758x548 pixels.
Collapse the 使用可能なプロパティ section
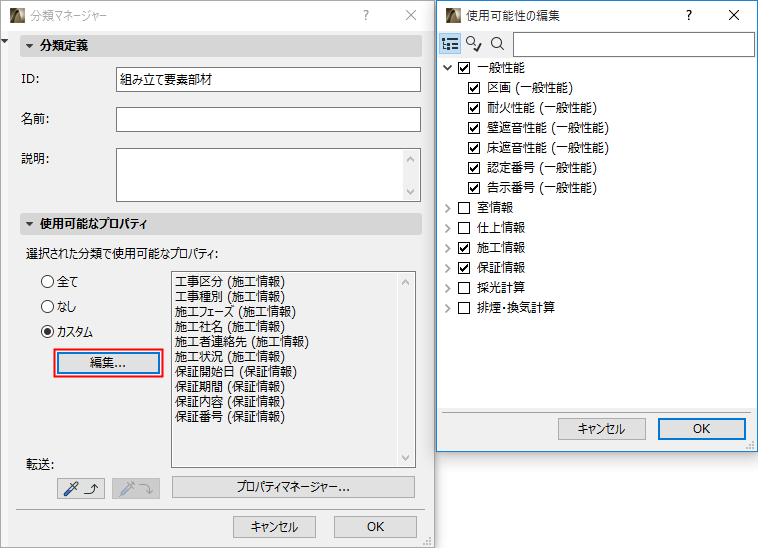(29, 224)
